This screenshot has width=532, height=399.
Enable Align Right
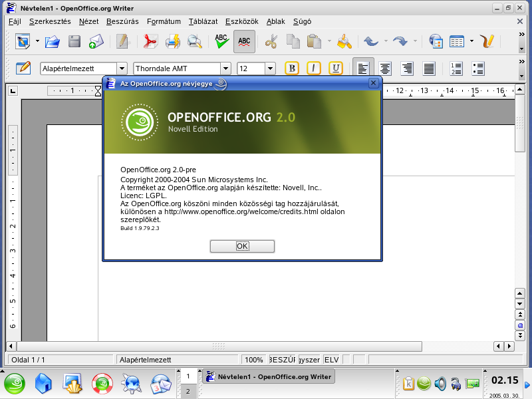pyautogui.click(x=407, y=68)
